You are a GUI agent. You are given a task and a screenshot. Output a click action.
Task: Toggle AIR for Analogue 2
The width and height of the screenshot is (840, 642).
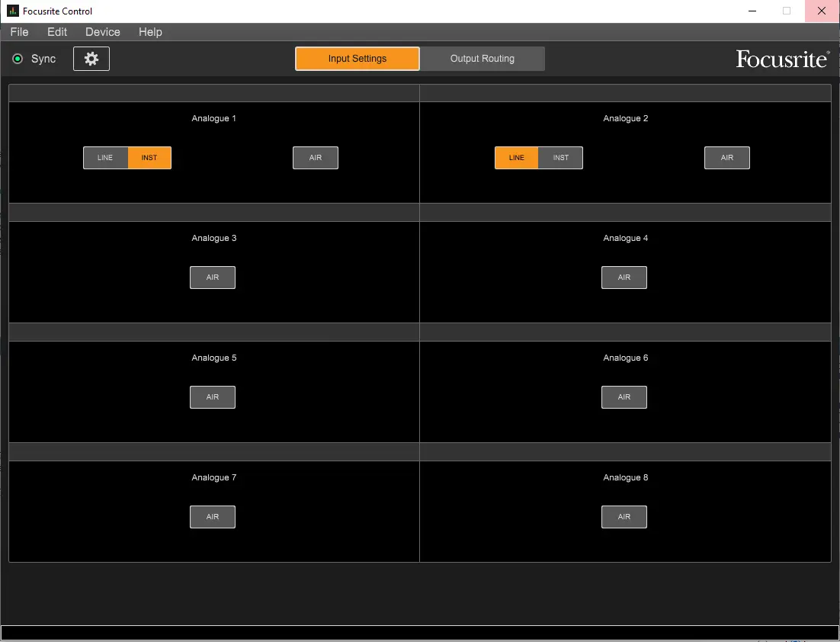727,158
